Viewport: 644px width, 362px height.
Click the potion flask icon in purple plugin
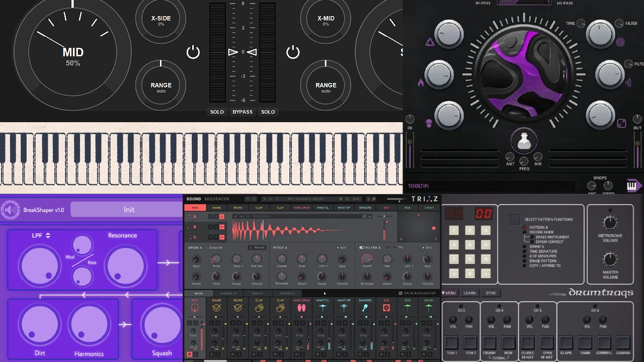[524, 141]
